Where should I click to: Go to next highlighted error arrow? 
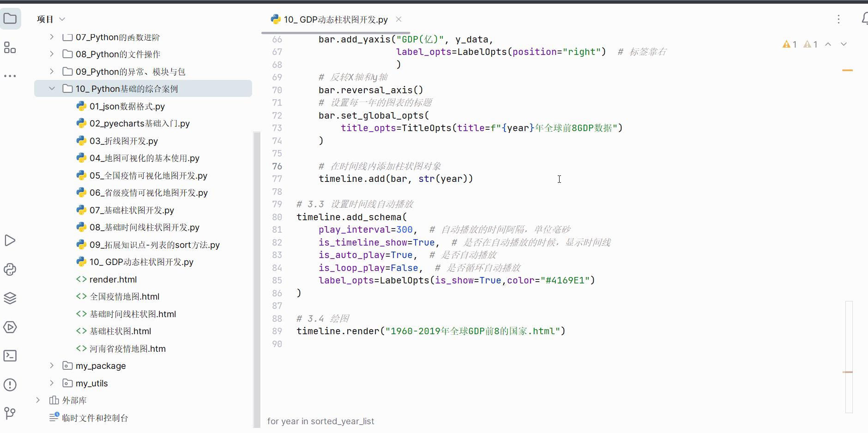coord(844,44)
